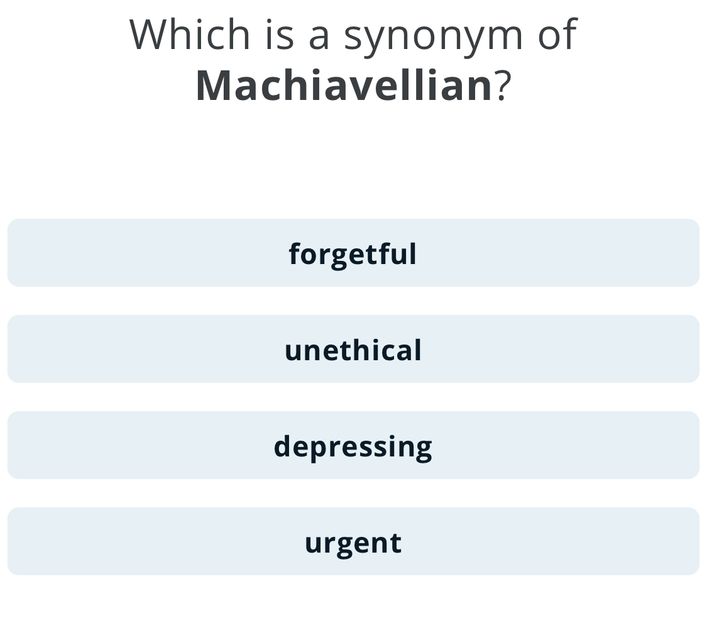The image size is (707, 640).
Task: Tap the first answer option, forgetful
Action: pos(353,254)
